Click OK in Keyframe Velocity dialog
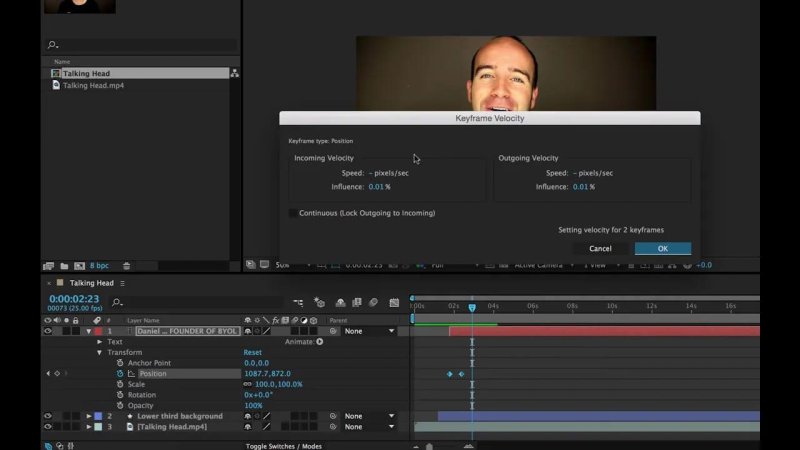Image resolution: width=800 pixels, height=450 pixels. point(663,248)
